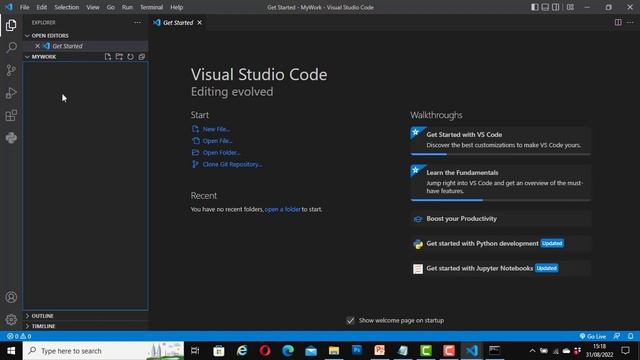
Task: Open the Selection menu
Action: pyautogui.click(x=67, y=7)
